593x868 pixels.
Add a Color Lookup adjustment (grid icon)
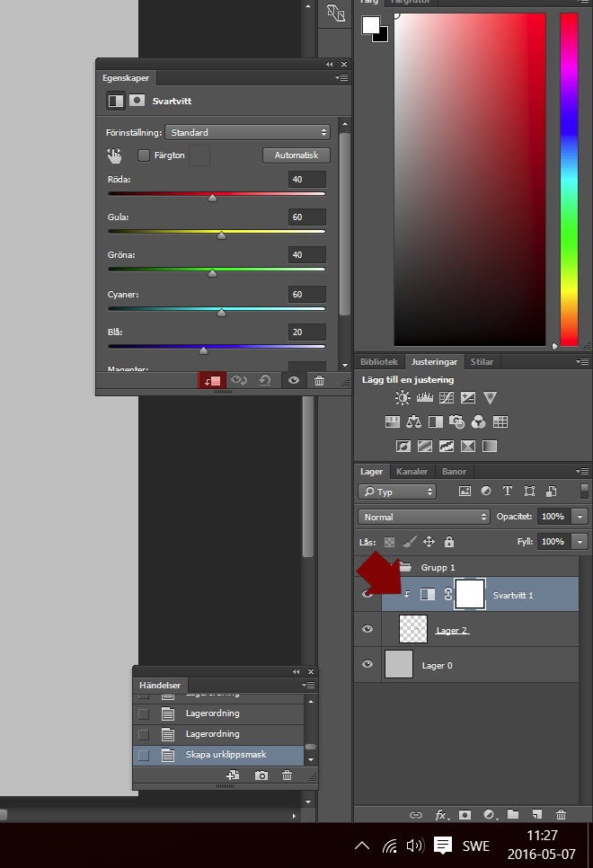coord(500,421)
